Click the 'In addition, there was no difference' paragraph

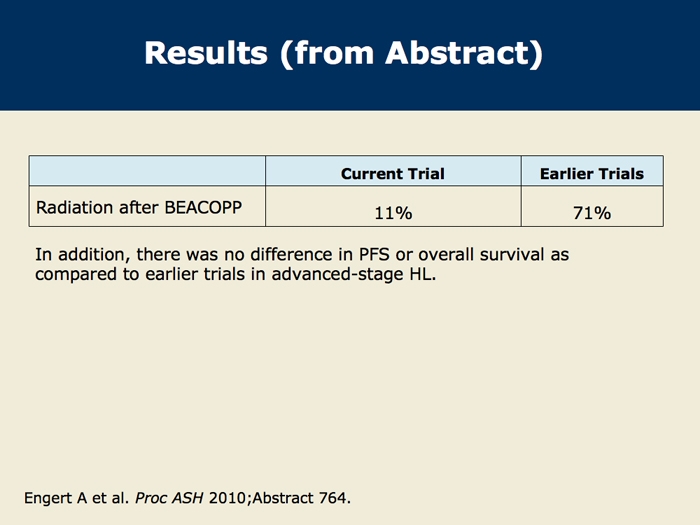click(x=302, y=264)
